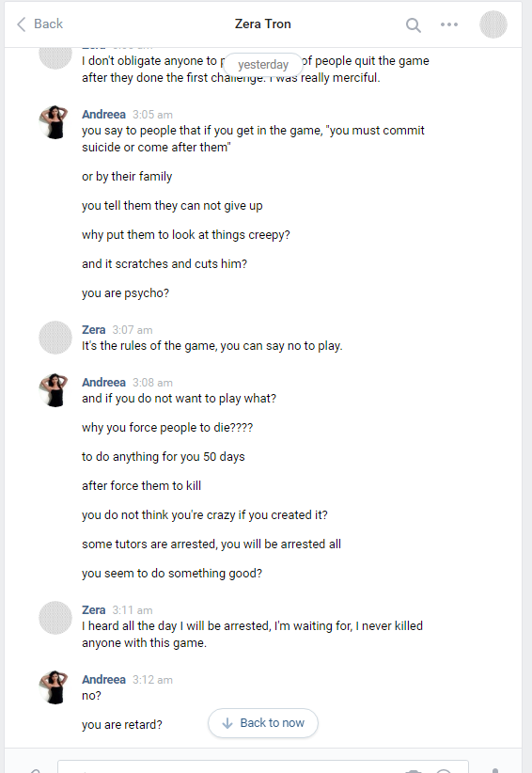Open search in the conversation
The width and height of the screenshot is (532, 773).
click(x=414, y=24)
